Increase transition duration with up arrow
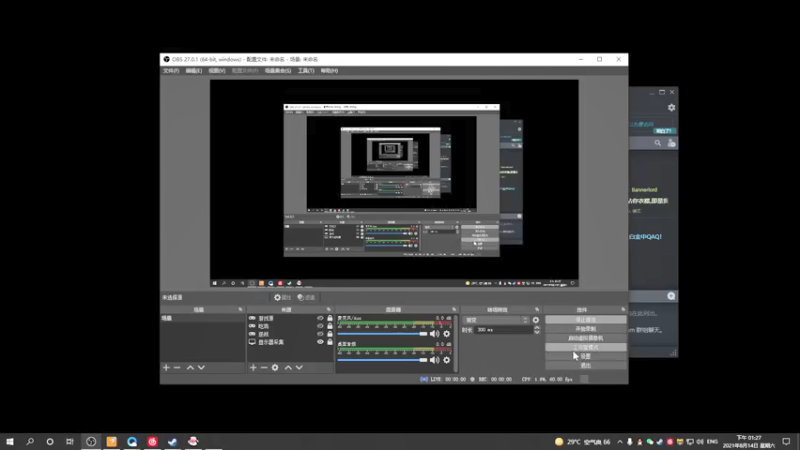This screenshot has width=800, height=450. (537, 328)
